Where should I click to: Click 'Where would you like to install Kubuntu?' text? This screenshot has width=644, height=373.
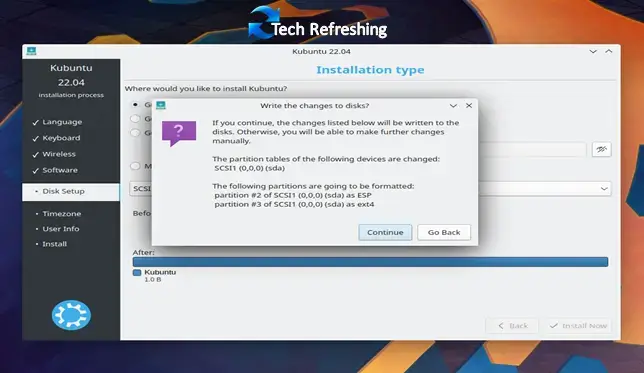click(206, 89)
